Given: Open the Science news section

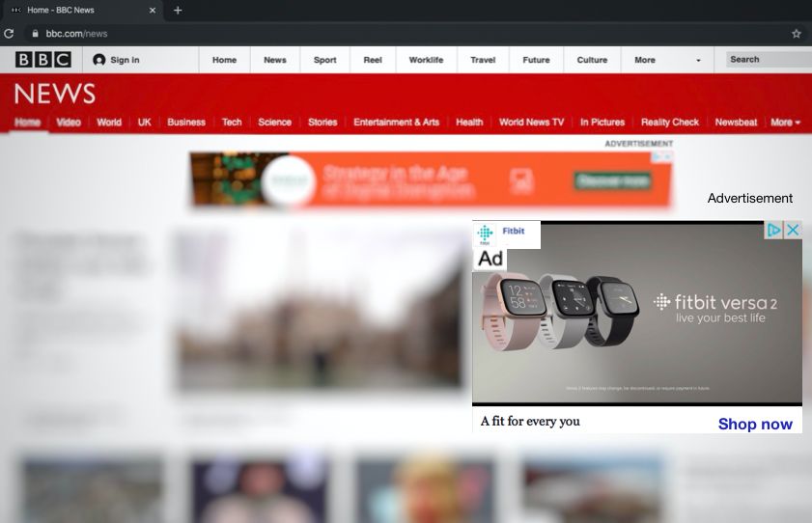Looking at the screenshot, I should [x=274, y=123].
